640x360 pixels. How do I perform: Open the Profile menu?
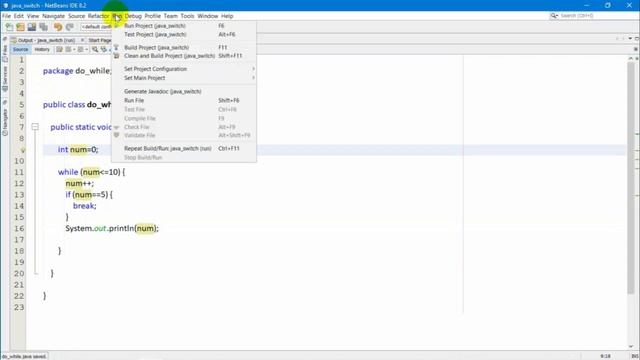click(x=153, y=16)
